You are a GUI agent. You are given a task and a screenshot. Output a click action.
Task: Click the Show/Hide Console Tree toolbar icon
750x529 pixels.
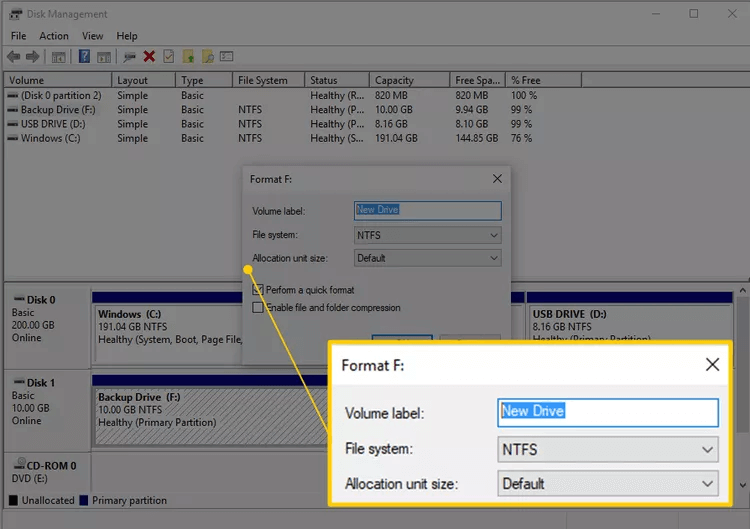coord(59,57)
